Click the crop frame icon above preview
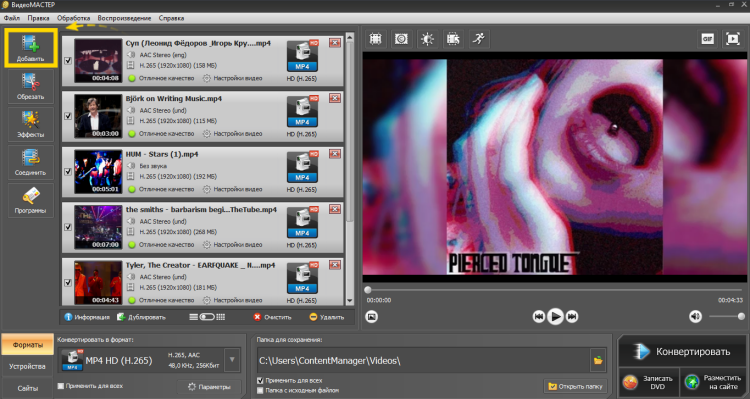Viewport: 750px width, 399px height. coord(375,39)
